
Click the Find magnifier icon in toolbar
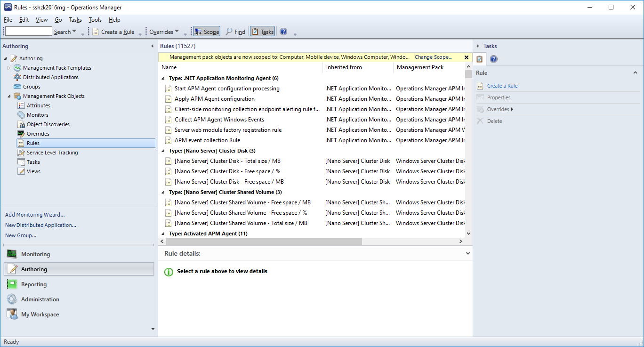coord(229,32)
